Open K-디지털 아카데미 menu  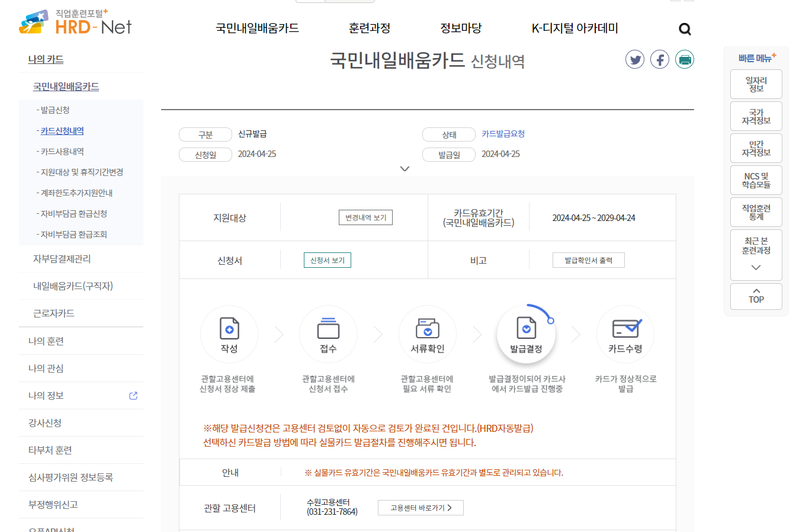(x=575, y=28)
